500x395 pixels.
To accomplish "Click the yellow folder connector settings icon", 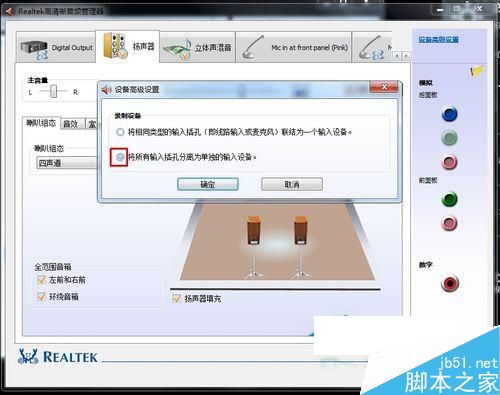I will click(477, 70).
